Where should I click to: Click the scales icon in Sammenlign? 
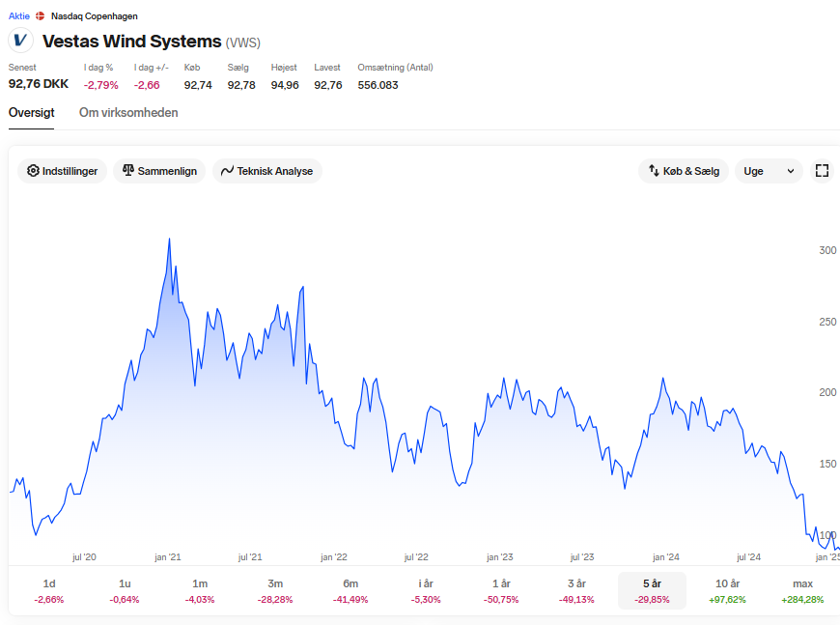click(128, 170)
